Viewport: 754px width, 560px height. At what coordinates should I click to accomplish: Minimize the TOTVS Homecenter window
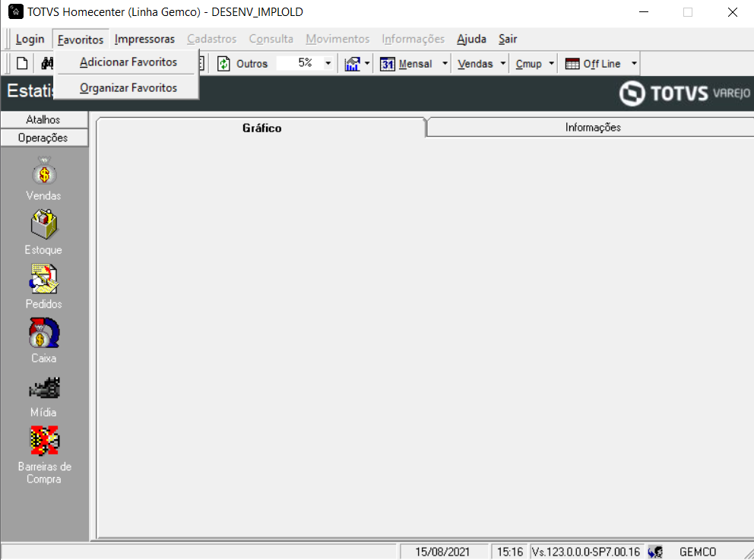(x=643, y=11)
